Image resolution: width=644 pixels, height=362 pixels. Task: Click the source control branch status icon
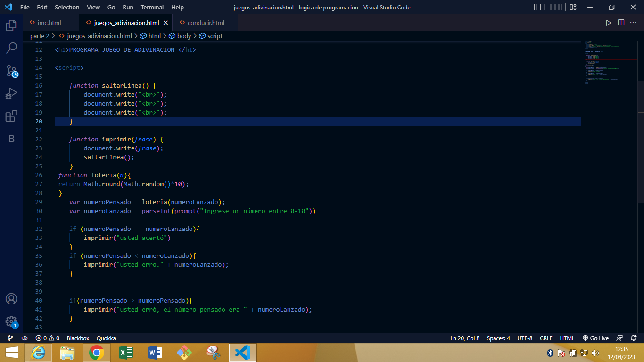[10, 338]
